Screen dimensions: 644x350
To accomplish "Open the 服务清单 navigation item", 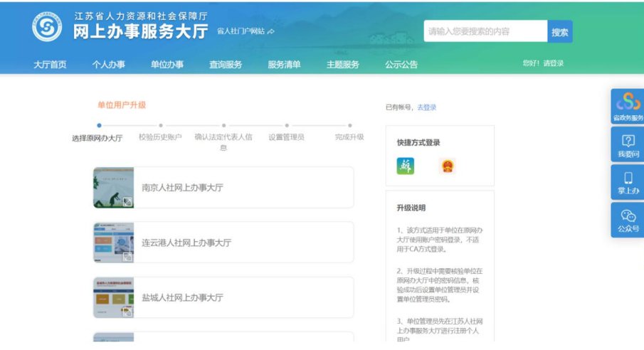I will pos(284,64).
